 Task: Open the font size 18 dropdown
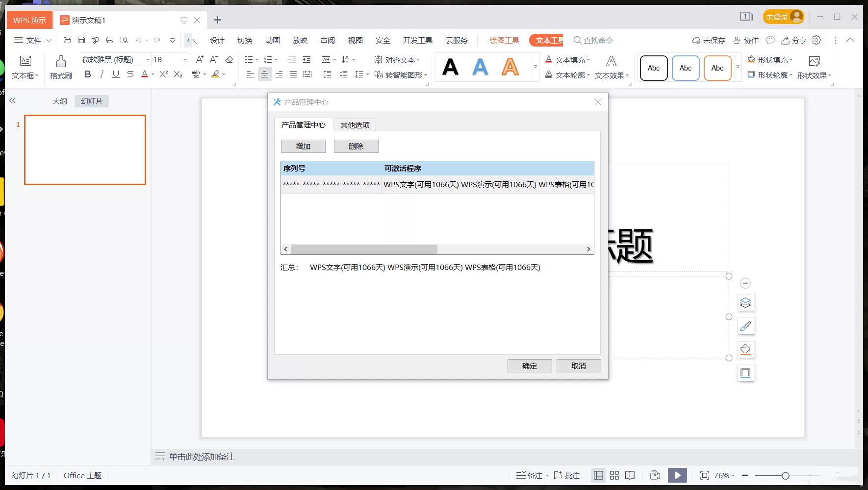click(185, 60)
